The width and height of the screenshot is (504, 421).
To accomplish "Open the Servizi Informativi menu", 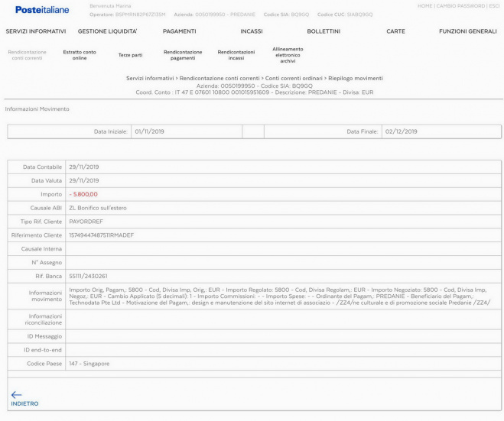I will [36, 31].
